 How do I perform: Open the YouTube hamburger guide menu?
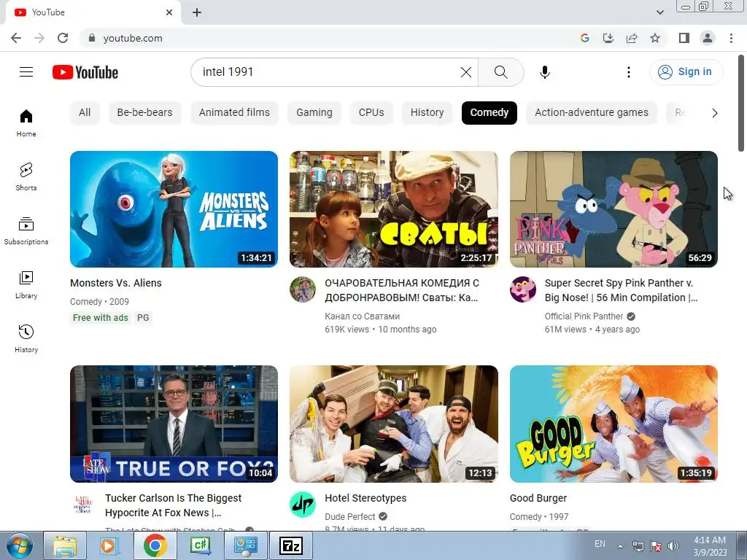(26, 72)
